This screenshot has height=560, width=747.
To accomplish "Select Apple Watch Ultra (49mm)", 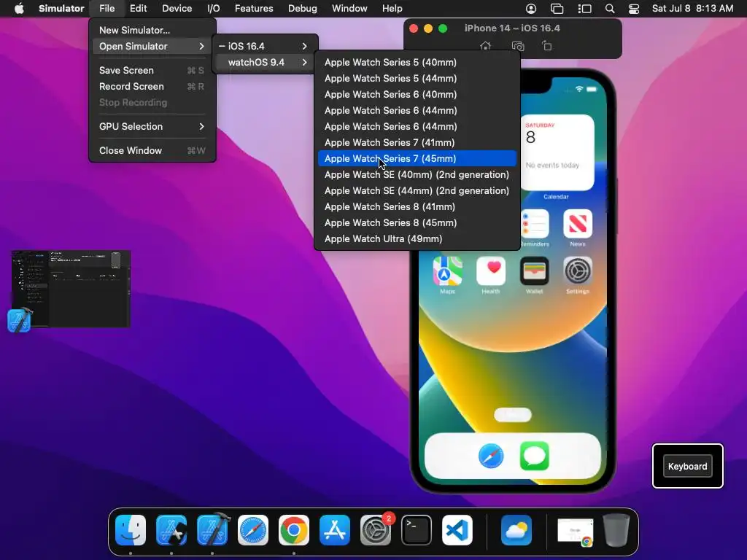I will pyautogui.click(x=417, y=239).
